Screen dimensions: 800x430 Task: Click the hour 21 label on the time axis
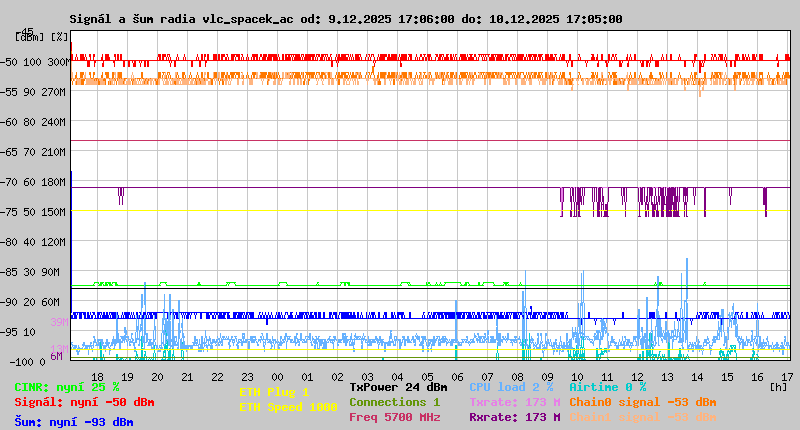(x=186, y=376)
